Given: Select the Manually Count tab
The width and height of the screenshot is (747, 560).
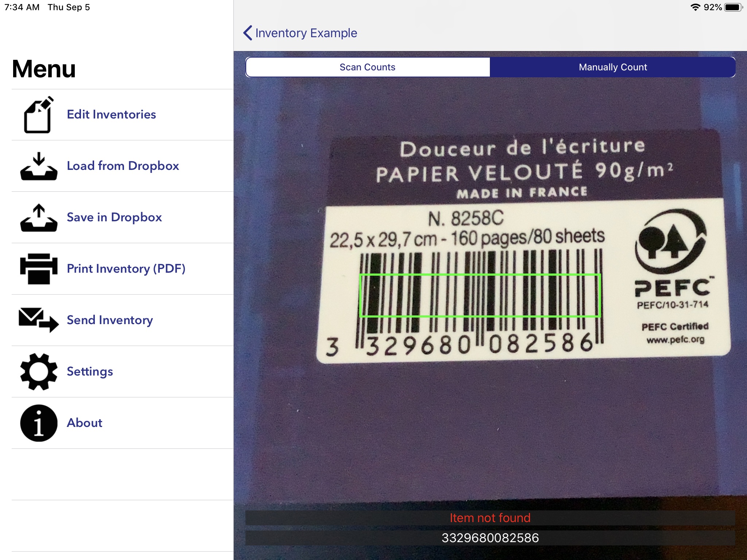Looking at the screenshot, I should tap(612, 66).
